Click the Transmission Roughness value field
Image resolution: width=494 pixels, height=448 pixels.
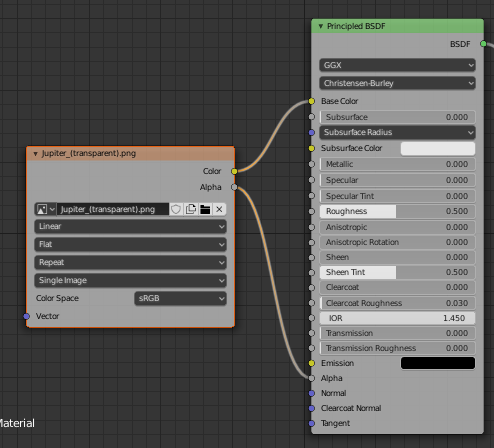click(397, 348)
